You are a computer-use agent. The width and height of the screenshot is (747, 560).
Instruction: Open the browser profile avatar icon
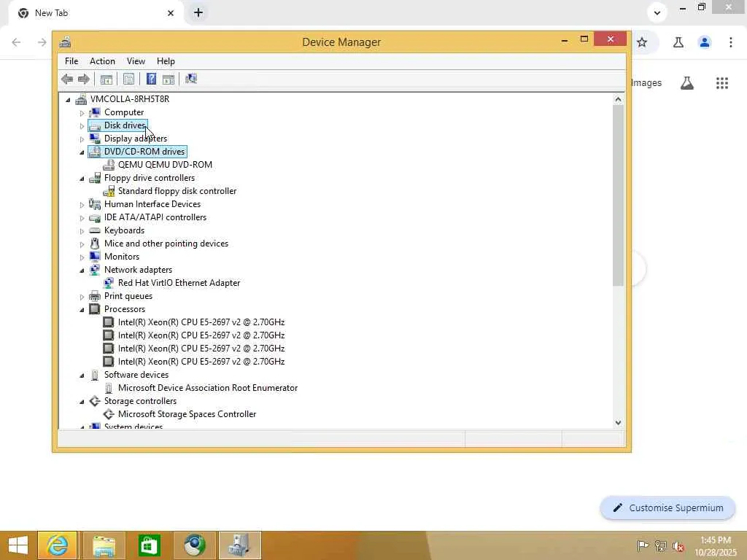[x=704, y=42]
